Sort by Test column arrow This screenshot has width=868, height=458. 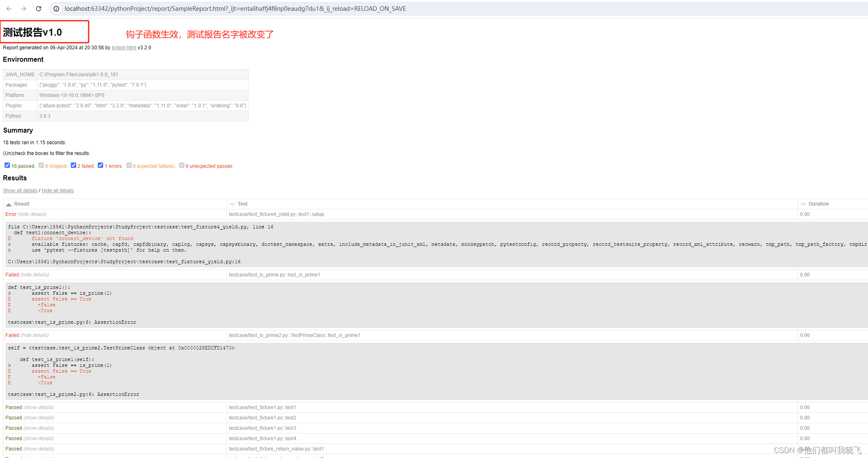[x=232, y=204]
